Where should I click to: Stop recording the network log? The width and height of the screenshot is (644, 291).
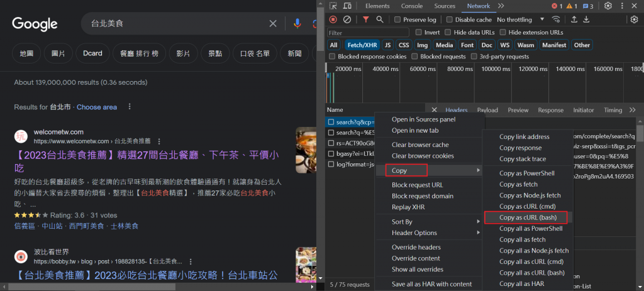tap(333, 19)
